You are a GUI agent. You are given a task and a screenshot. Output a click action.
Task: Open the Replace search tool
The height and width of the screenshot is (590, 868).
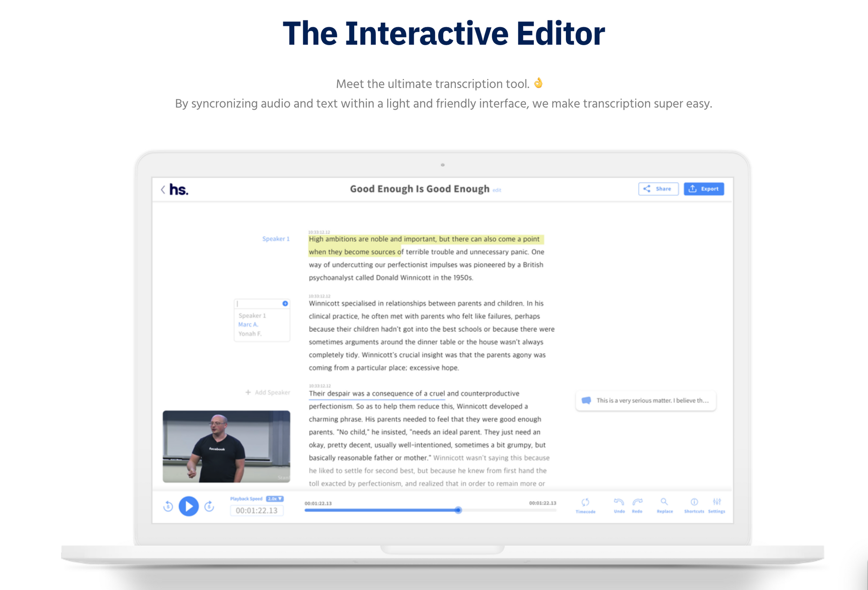664,502
